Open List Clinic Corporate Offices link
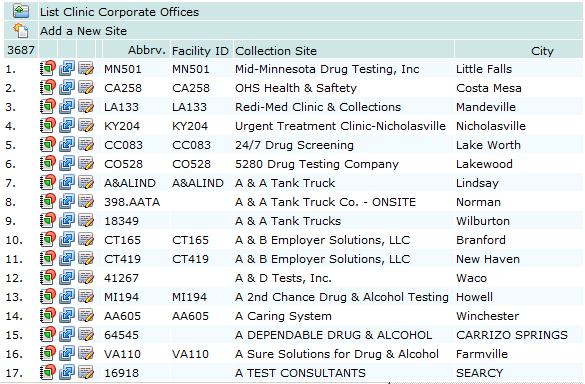The width and height of the screenshot is (585, 384). click(119, 12)
